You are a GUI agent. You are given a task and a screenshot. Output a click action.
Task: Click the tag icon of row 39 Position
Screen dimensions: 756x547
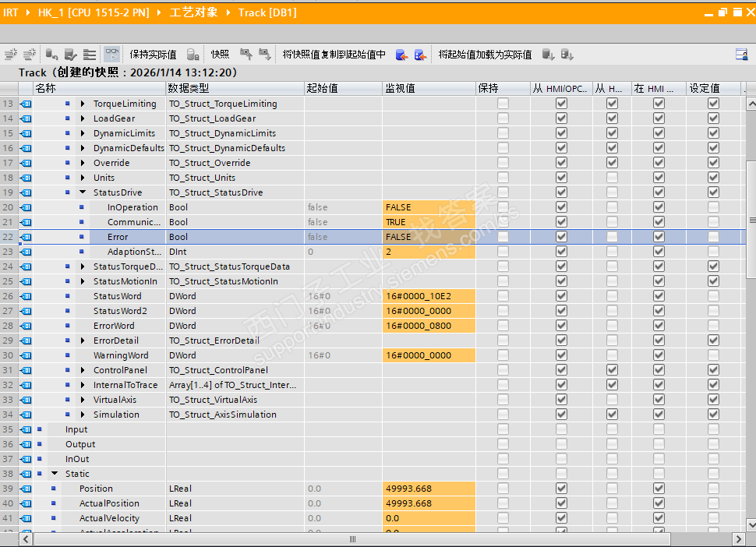click(26, 489)
